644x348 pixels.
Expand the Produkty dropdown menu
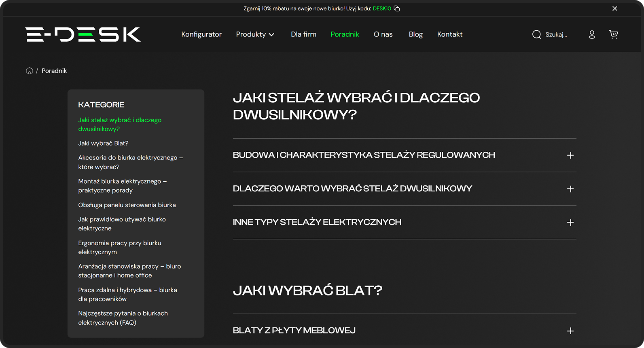click(x=255, y=34)
